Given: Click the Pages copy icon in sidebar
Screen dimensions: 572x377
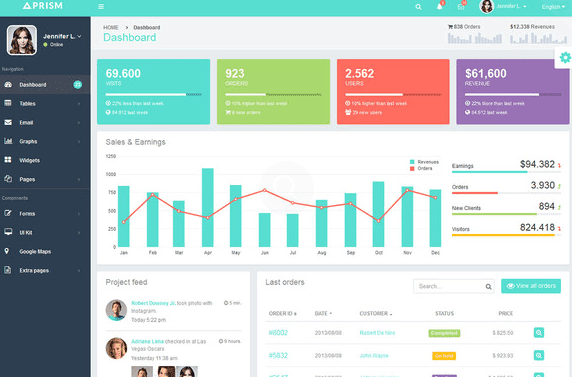Looking at the screenshot, I should [8, 179].
